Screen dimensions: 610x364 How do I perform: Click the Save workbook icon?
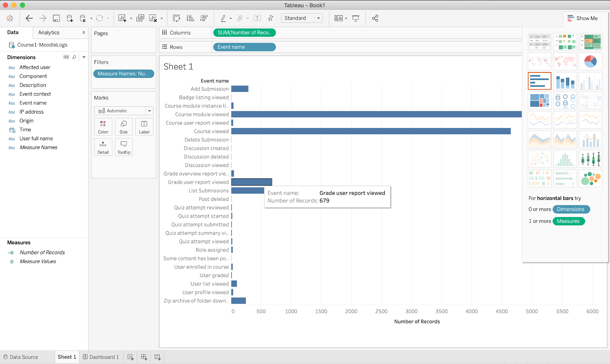click(56, 18)
